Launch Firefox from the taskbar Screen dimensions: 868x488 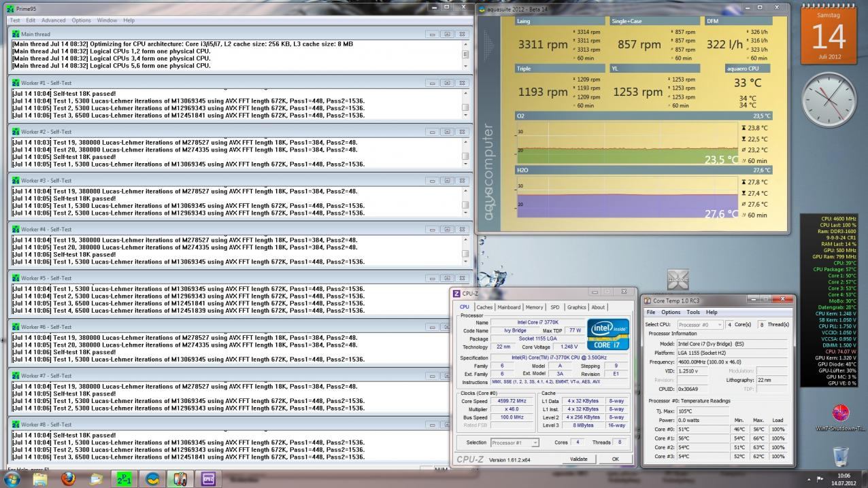point(68,479)
